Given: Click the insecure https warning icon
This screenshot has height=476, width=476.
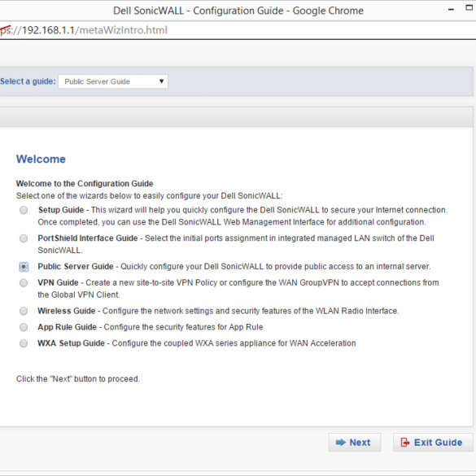Looking at the screenshot, I should coord(6,30).
